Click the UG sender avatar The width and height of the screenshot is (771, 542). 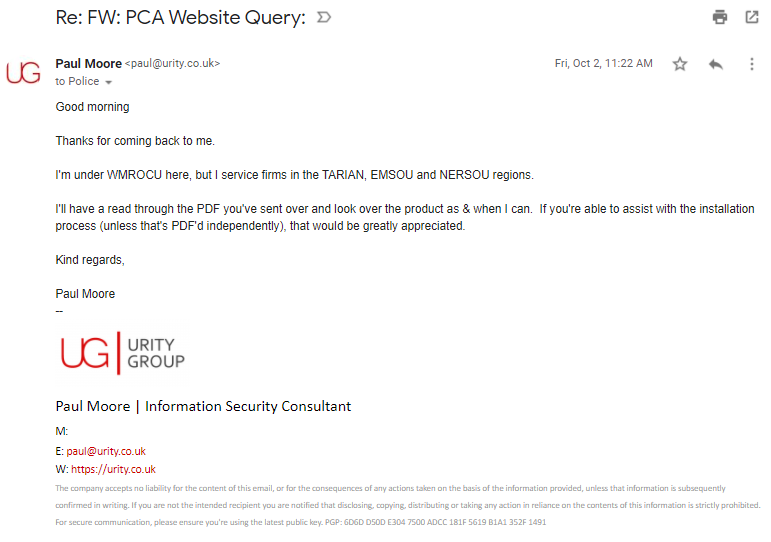click(23, 73)
